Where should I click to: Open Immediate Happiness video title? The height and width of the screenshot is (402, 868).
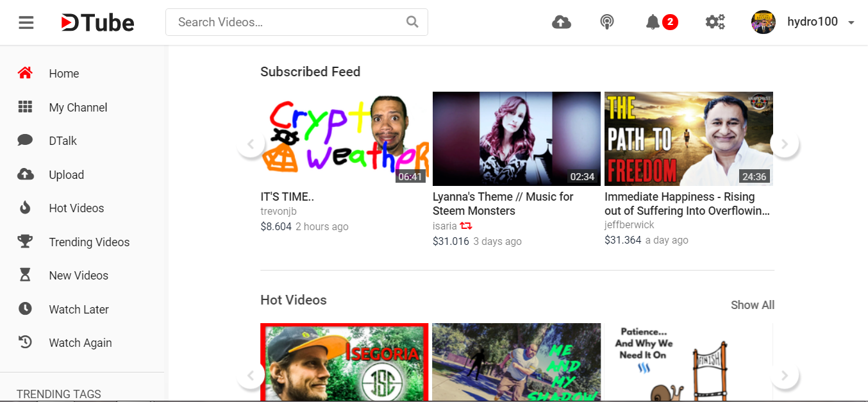pos(687,204)
